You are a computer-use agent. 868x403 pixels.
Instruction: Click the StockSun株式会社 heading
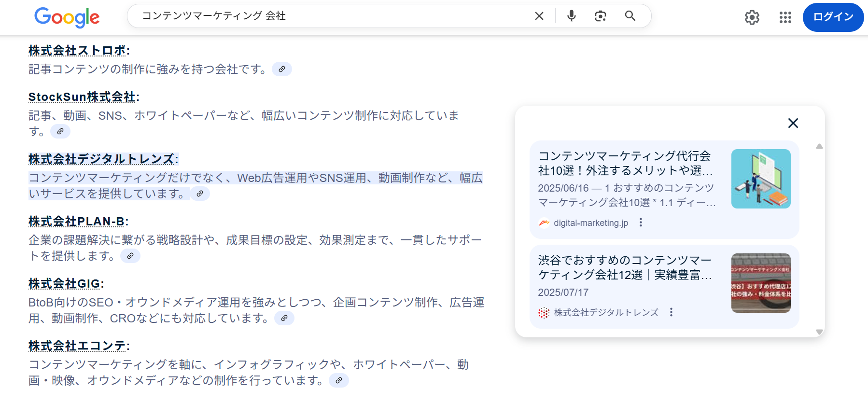(x=82, y=97)
